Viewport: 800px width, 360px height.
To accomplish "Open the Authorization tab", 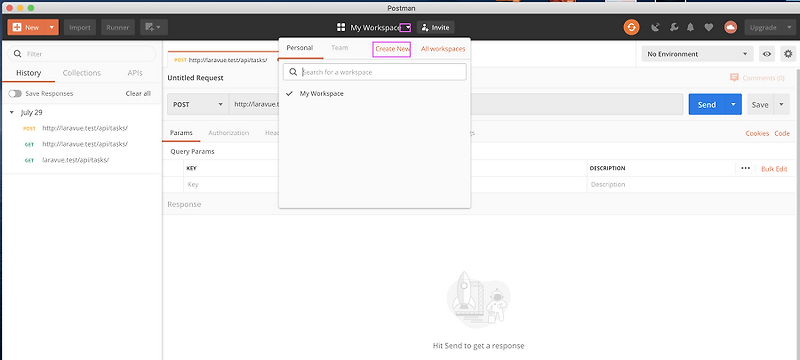I will (229, 133).
